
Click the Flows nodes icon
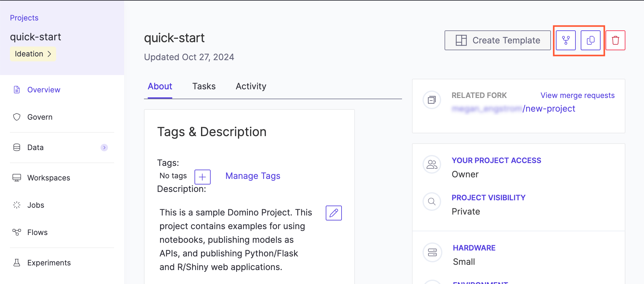pyautogui.click(x=17, y=232)
